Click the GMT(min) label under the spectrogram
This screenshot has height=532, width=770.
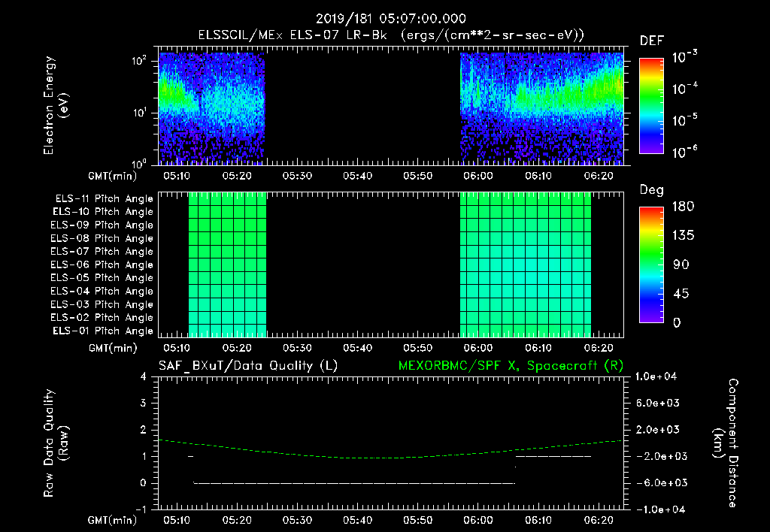tap(113, 176)
